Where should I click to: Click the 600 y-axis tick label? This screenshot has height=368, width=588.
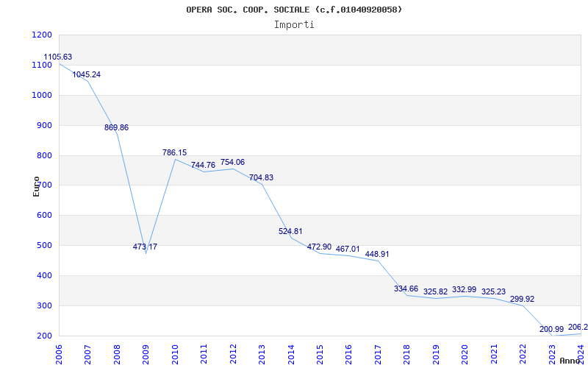[45, 216]
